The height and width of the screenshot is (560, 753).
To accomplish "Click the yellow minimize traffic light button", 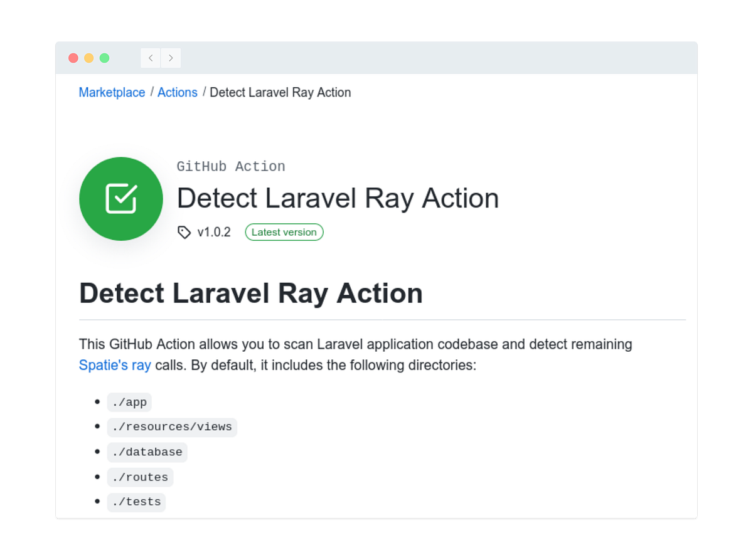I will (89, 57).
